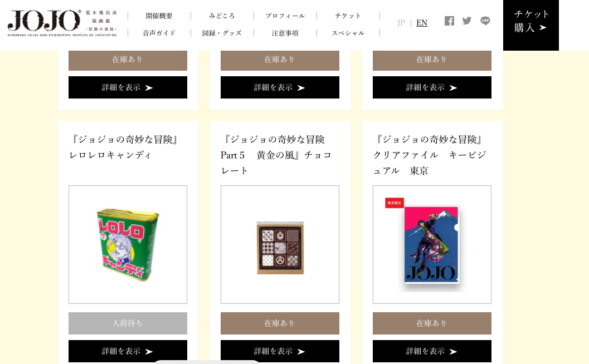Screen dimensions: 589x364
Task: Open the スペシャル menu item
Action: point(348,33)
